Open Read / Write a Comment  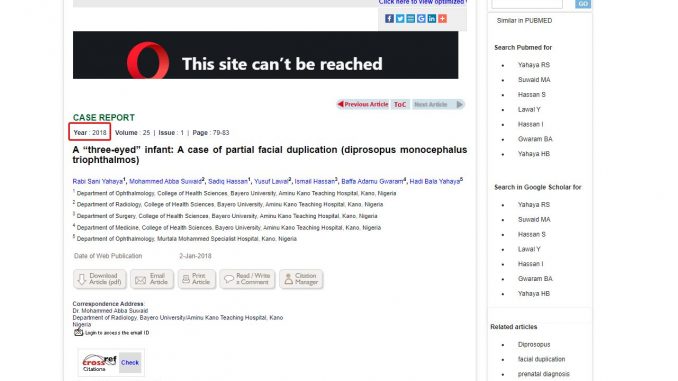[x=247, y=279]
